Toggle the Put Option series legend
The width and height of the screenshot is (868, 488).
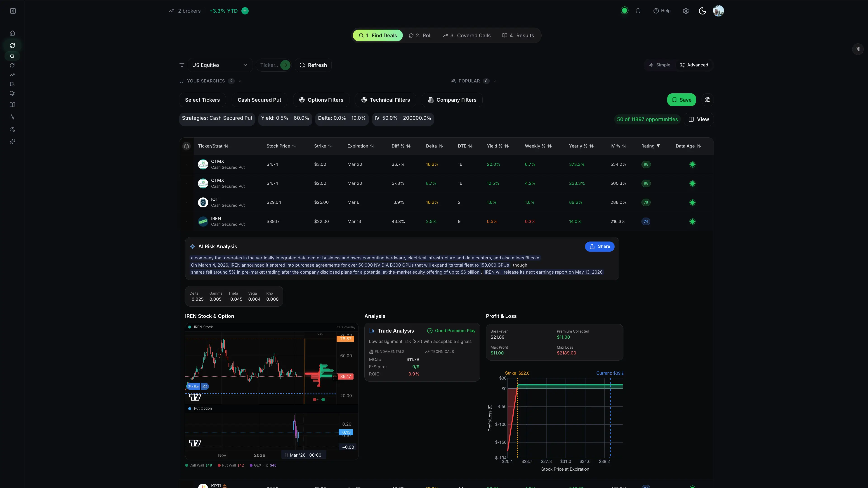click(200, 408)
